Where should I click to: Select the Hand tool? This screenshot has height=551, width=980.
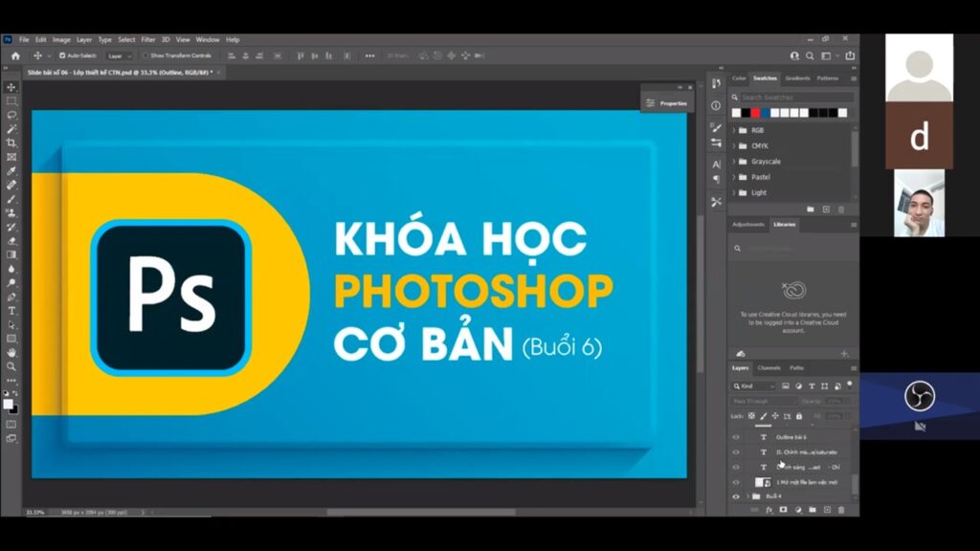[x=11, y=353]
